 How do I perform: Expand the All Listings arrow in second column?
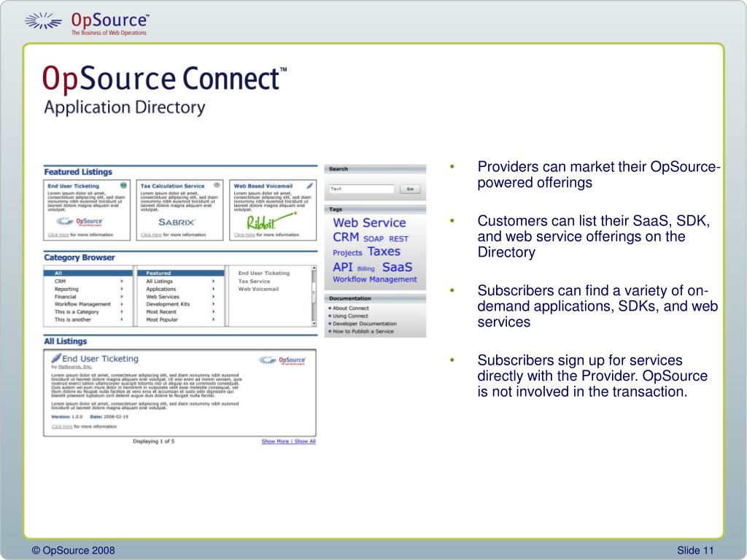point(214,281)
